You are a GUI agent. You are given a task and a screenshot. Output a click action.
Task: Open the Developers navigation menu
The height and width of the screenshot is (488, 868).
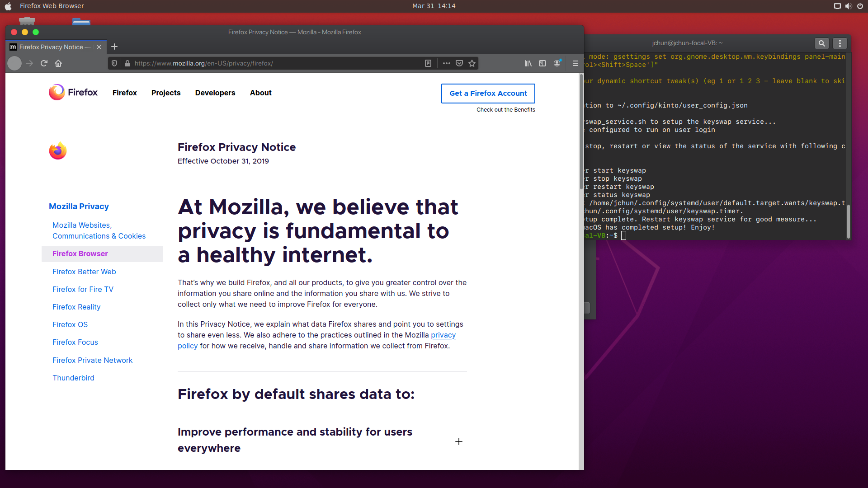coord(215,93)
